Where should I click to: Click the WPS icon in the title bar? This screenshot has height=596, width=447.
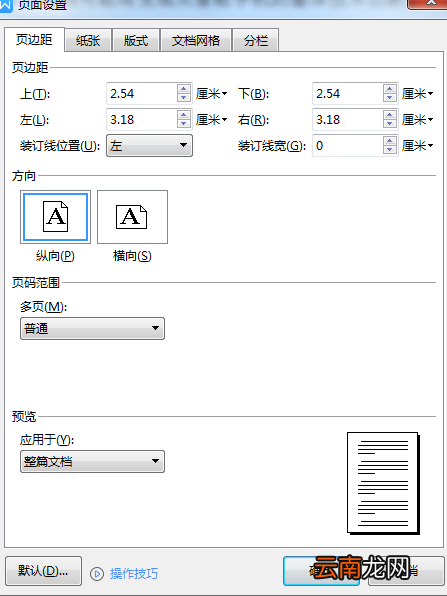(6, 5)
